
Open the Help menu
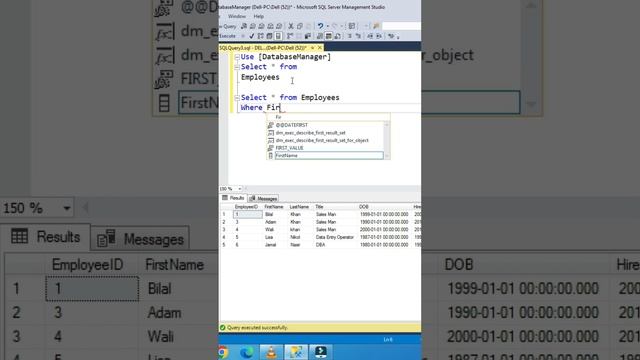(x=259, y=16)
